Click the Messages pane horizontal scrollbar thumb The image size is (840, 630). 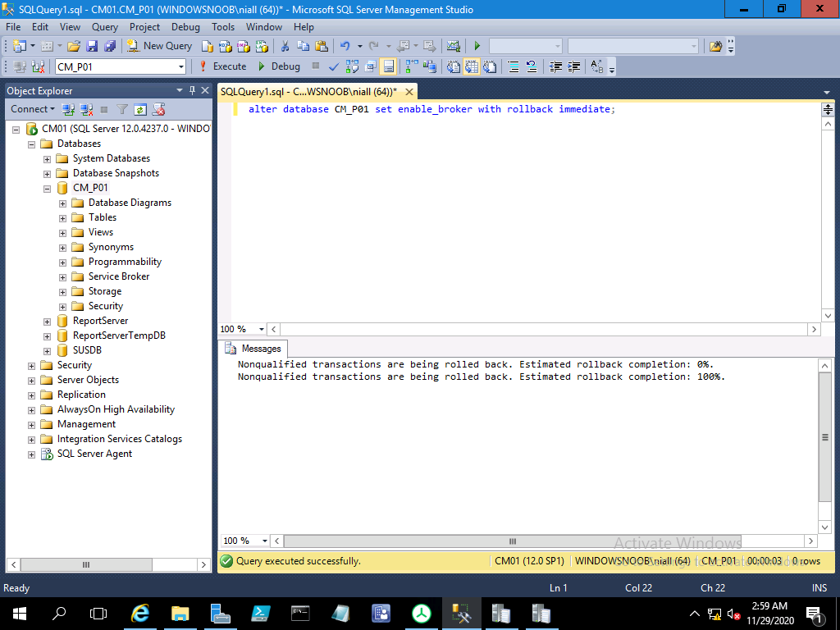point(512,541)
